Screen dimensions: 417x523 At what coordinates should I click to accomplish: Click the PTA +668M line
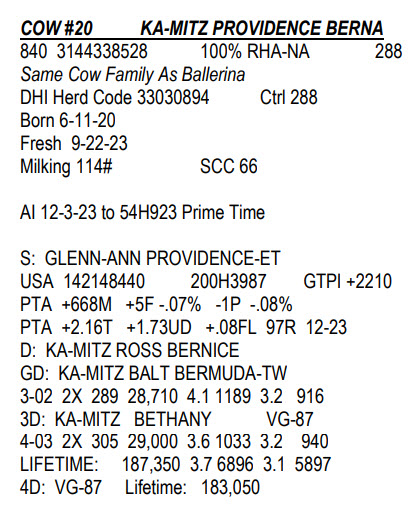tap(156, 305)
